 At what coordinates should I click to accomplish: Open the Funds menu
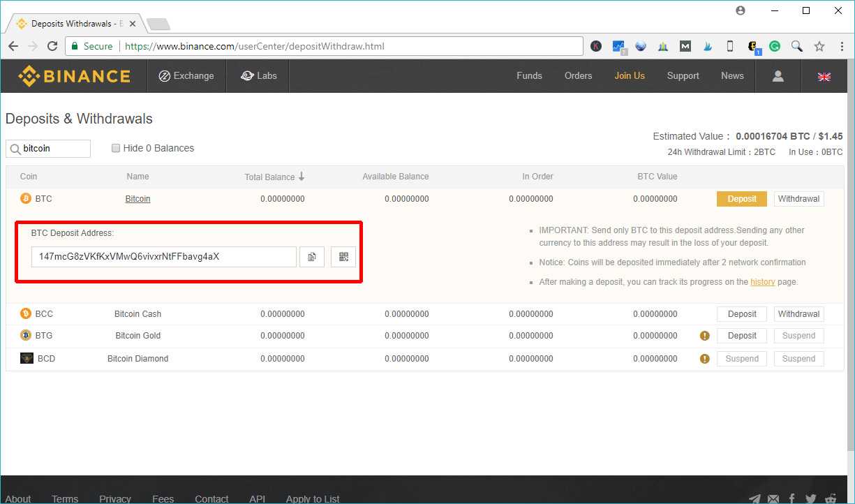529,76
